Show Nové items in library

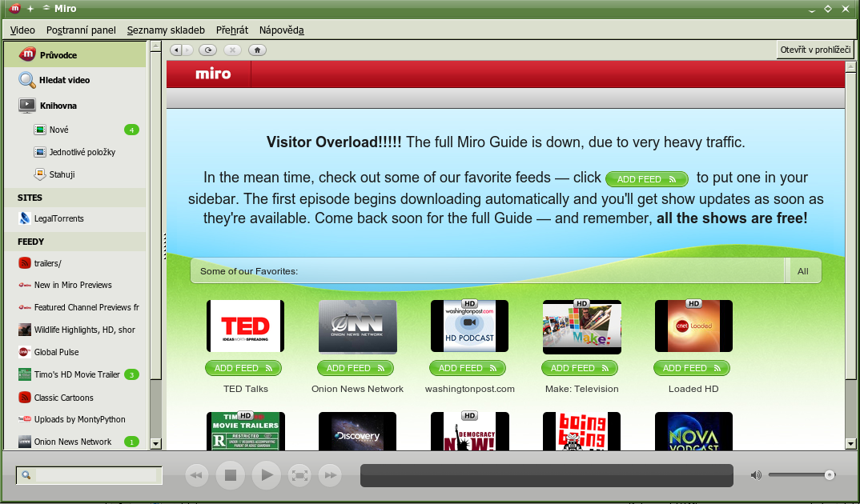(75, 130)
